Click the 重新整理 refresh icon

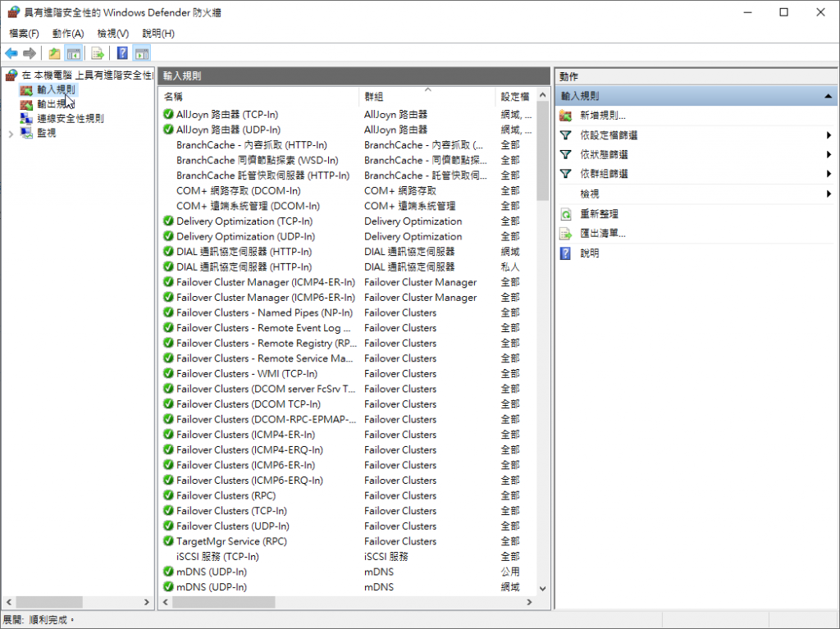tap(566, 214)
